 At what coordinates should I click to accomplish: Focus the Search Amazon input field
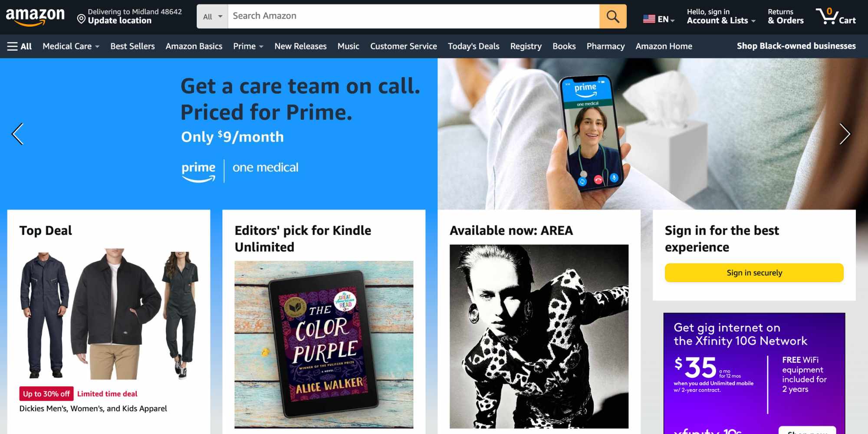(414, 16)
